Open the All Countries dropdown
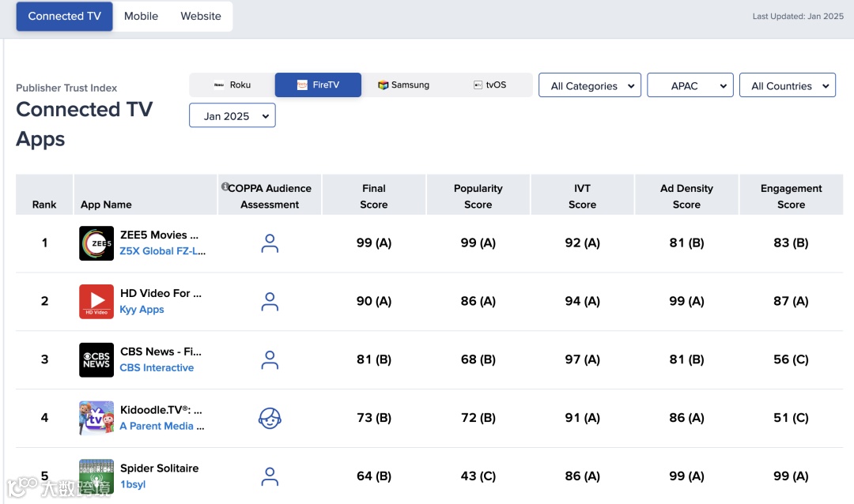Screen dimensions: 854x504 (787, 86)
